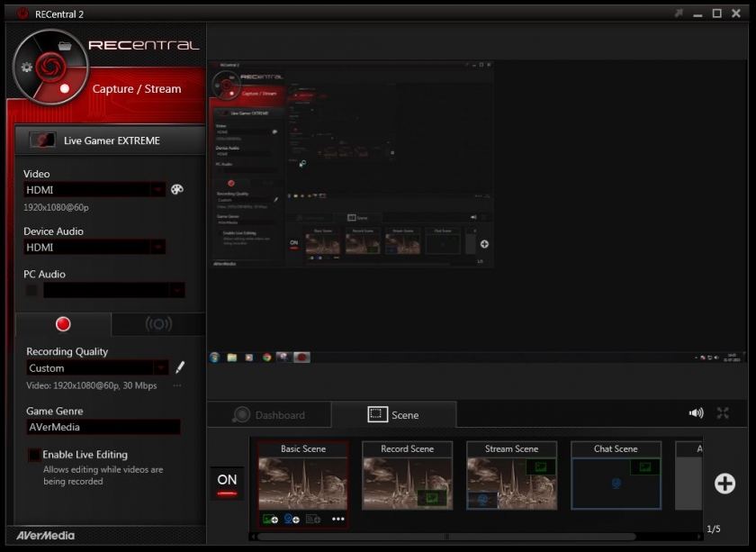Switch to the Scene tab
The height and width of the screenshot is (552, 756).
tap(394, 415)
